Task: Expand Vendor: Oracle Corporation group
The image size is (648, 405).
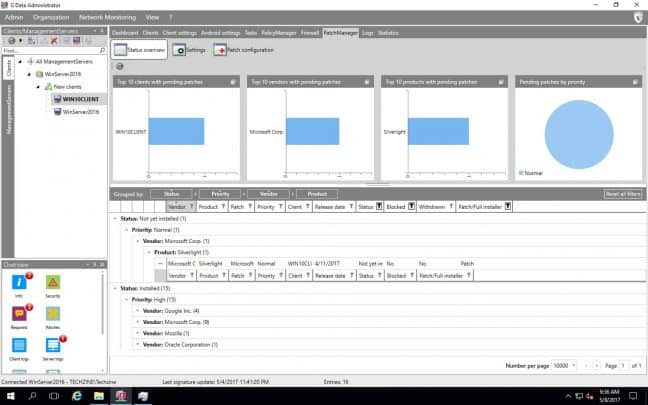Action: tap(138, 344)
